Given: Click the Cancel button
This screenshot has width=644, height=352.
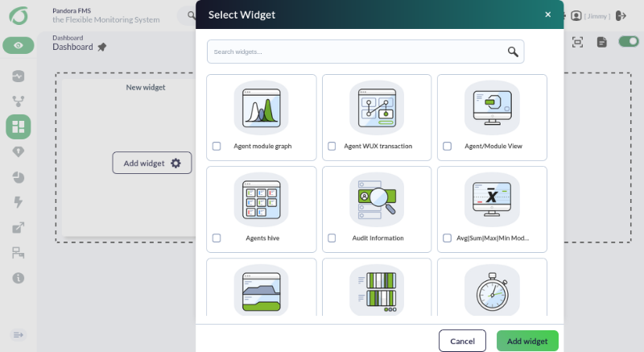Looking at the screenshot, I should [462, 341].
